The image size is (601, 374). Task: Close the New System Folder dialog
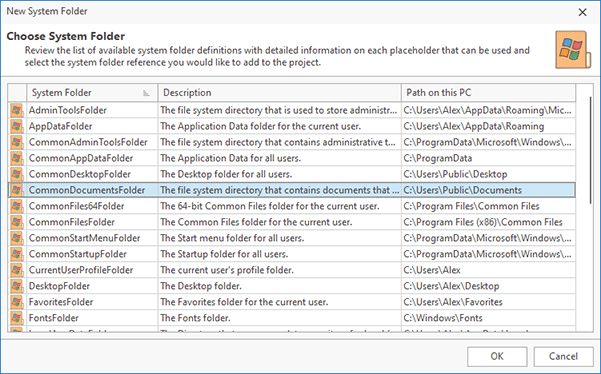click(583, 12)
